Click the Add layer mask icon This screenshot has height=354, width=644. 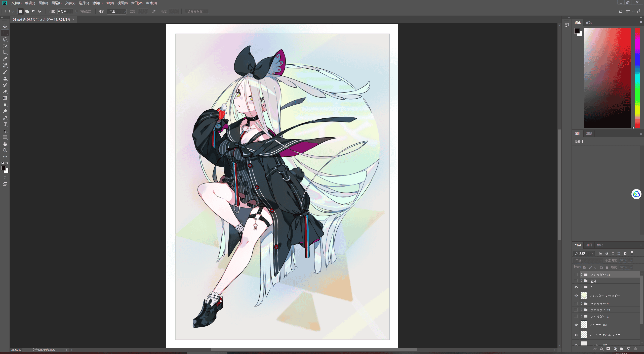pyautogui.click(x=608, y=349)
